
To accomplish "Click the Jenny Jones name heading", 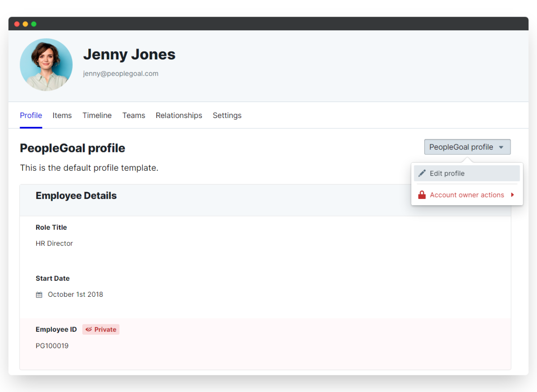I will 129,55.
